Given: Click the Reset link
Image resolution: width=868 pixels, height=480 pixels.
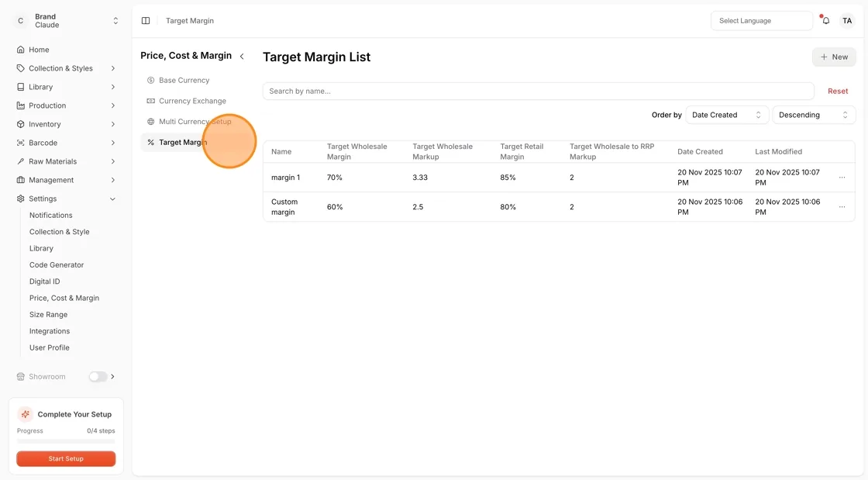Looking at the screenshot, I should point(838,92).
